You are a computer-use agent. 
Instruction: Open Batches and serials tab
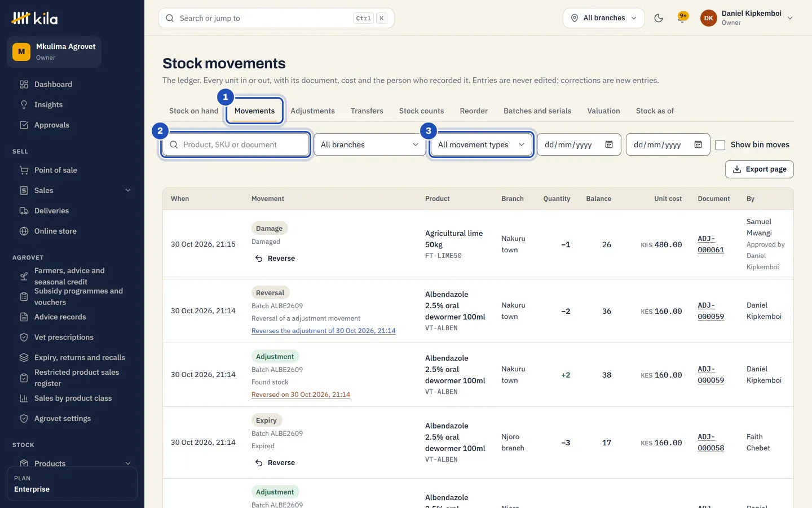coord(537,111)
